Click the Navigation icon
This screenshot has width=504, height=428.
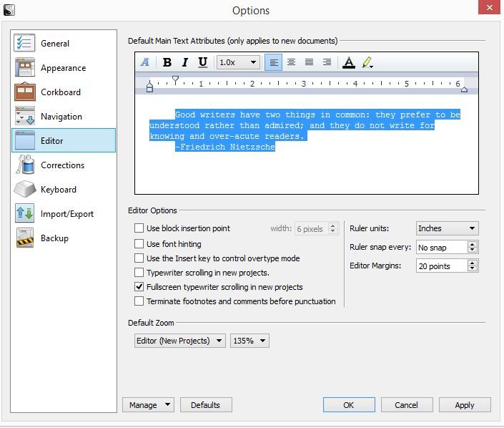point(24,116)
